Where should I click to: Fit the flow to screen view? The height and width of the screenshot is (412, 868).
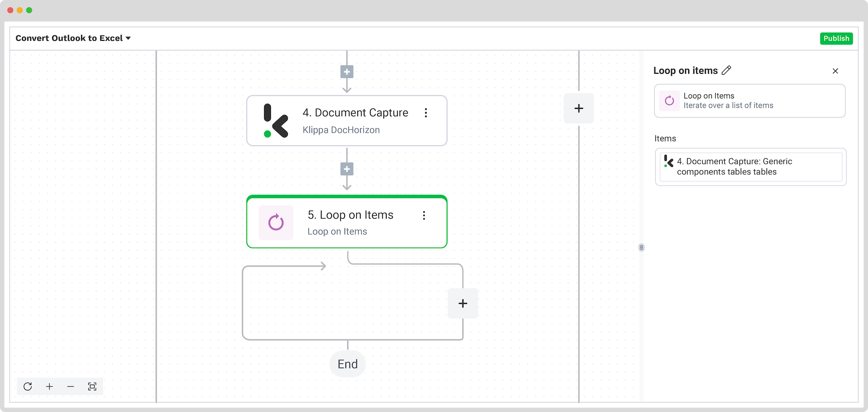tap(92, 386)
